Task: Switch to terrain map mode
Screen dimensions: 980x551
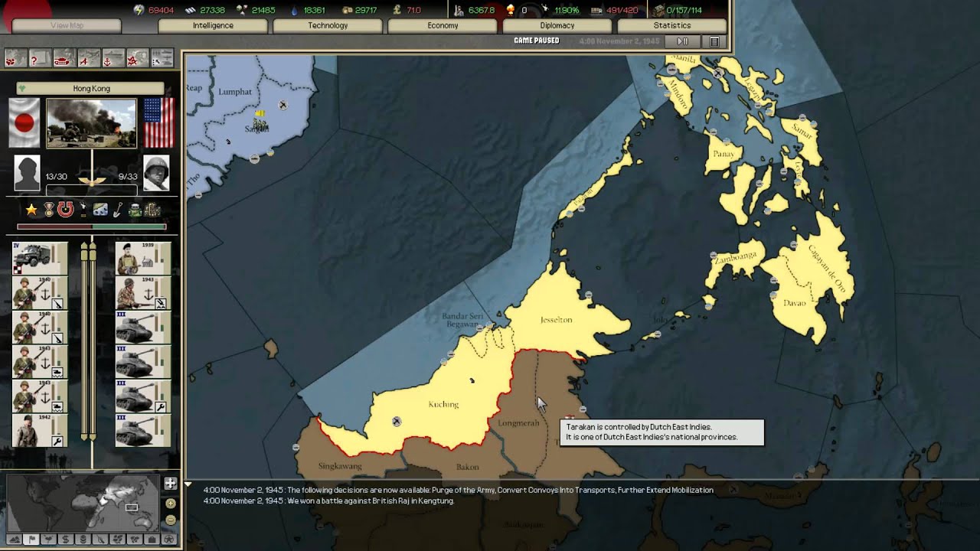Action: [x=13, y=540]
